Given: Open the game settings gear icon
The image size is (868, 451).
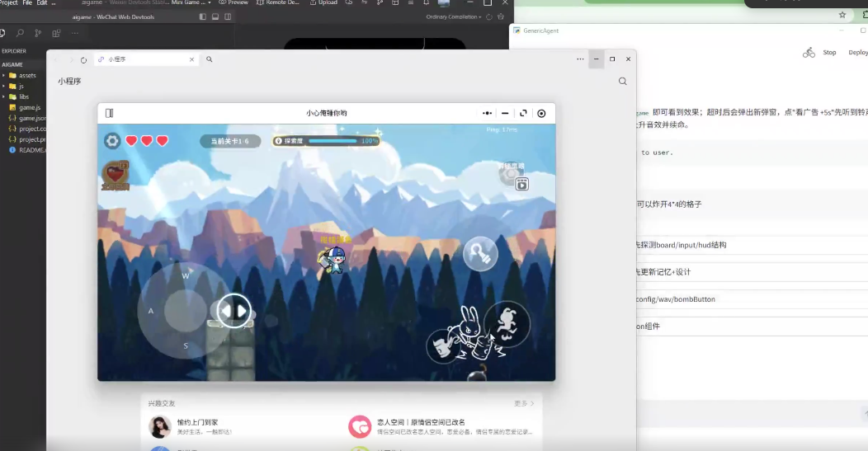Looking at the screenshot, I should (112, 140).
